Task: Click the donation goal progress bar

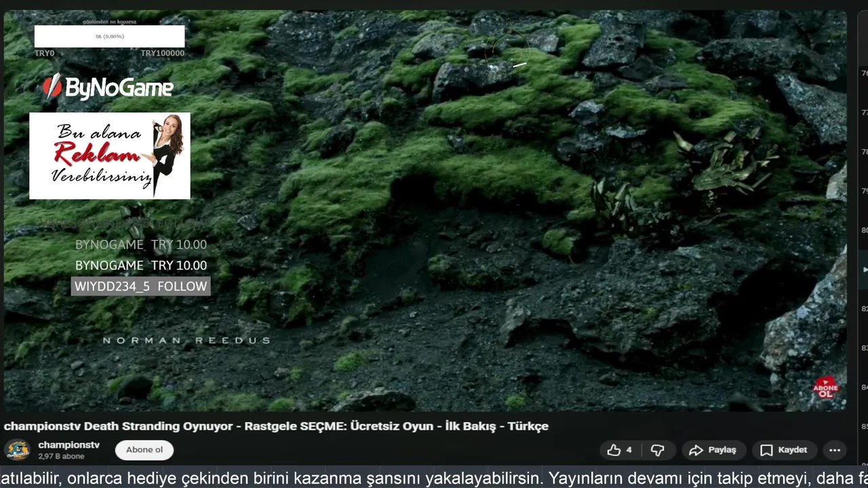Action: tap(109, 37)
